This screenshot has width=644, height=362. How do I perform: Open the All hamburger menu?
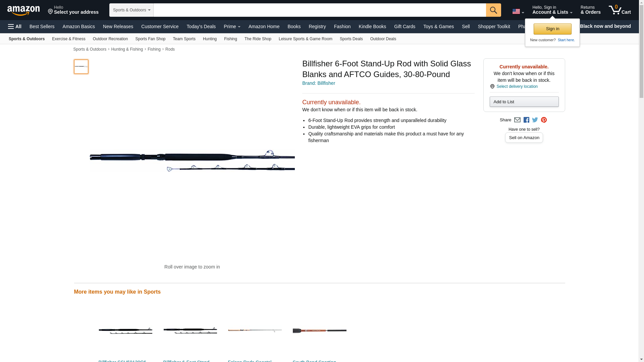click(x=15, y=26)
